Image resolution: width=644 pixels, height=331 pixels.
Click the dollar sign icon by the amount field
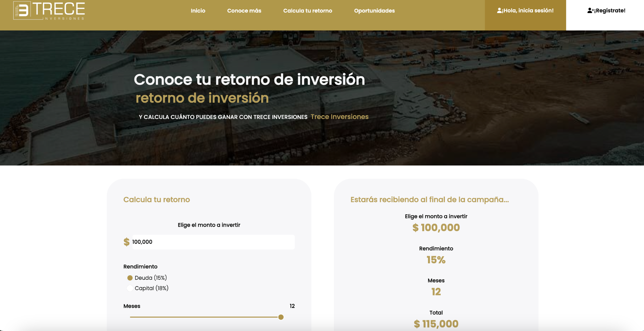tap(126, 242)
